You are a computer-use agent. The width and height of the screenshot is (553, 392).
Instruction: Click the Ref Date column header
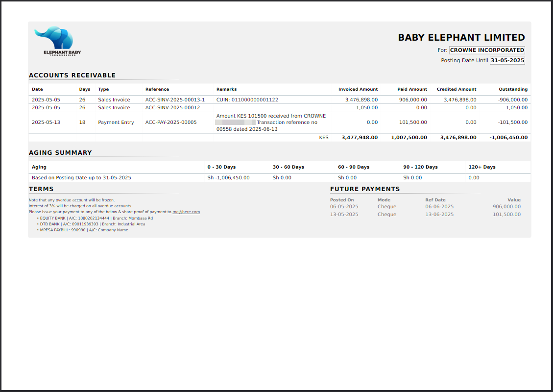pyautogui.click(x=435, y=200)
